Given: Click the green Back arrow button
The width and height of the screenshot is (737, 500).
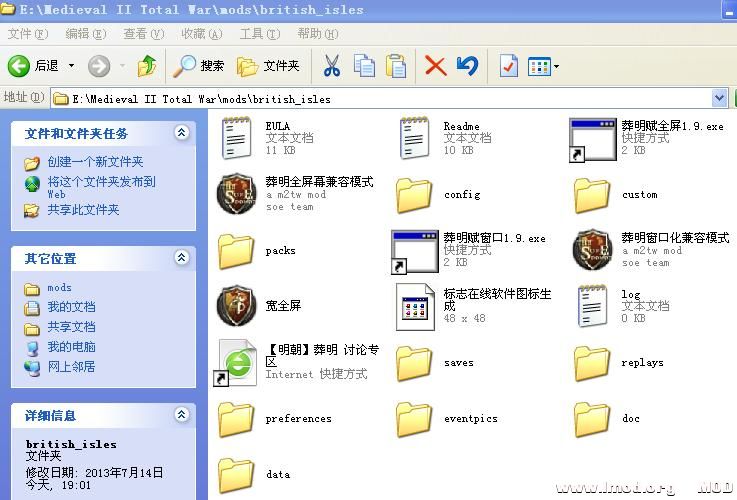Looking at the screenshot, I should (x=19, y=66).
